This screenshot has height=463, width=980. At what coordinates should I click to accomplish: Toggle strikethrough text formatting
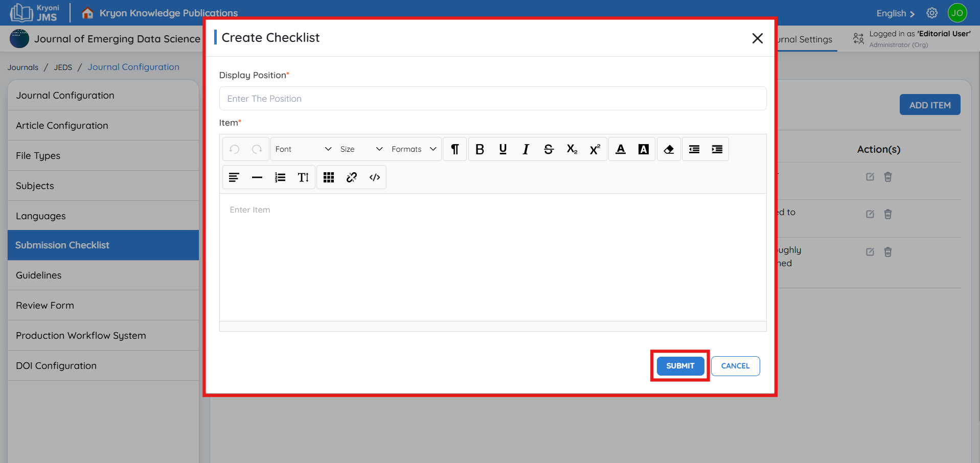pos(549,149)
